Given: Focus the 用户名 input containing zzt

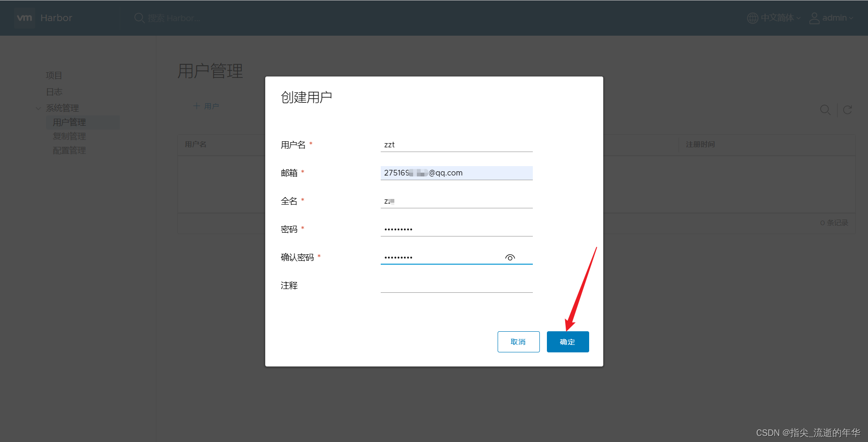Looking at the screenshot, I should pyautogui.click(x=456, y=145).
